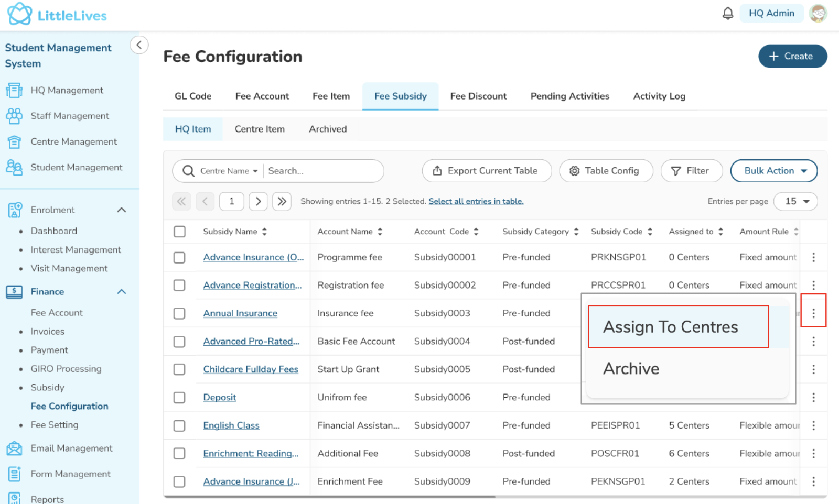The height and width of the screenshot is (504, 839).
Task: Collapse the sidebar with the chevron button
Action: click(139, 45)
